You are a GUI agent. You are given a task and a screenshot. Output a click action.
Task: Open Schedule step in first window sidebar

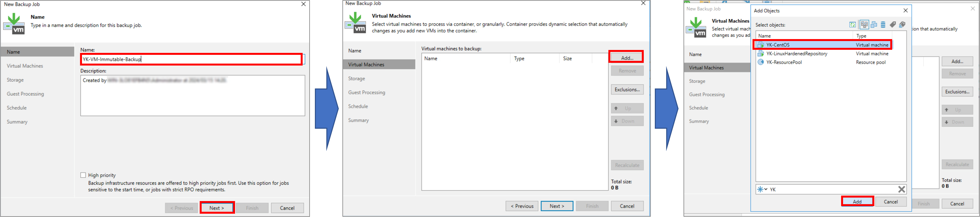(17, 108)
